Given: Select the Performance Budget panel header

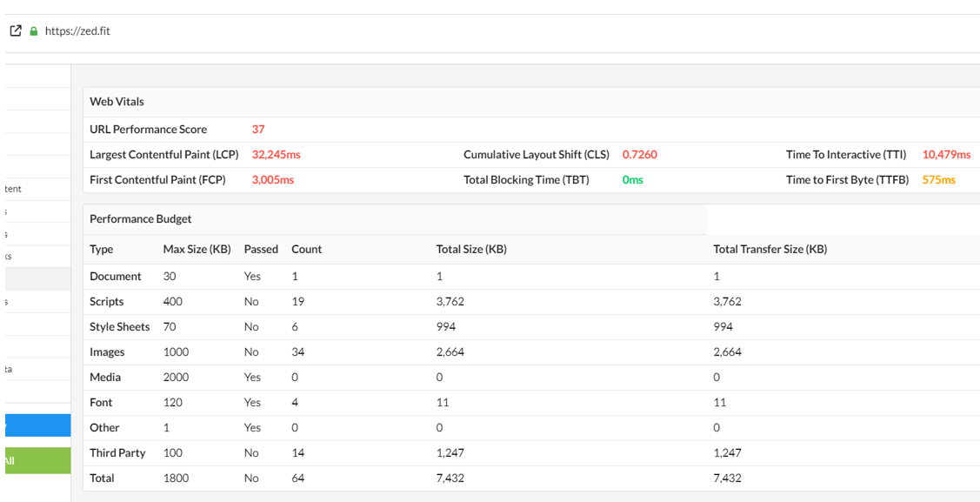Looking at the screenshot, I should tap(141, 219).
